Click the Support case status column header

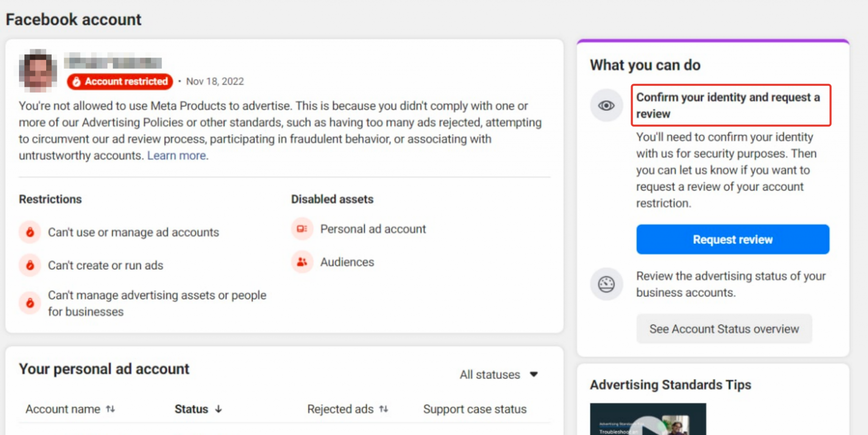[x=475, y=409]
